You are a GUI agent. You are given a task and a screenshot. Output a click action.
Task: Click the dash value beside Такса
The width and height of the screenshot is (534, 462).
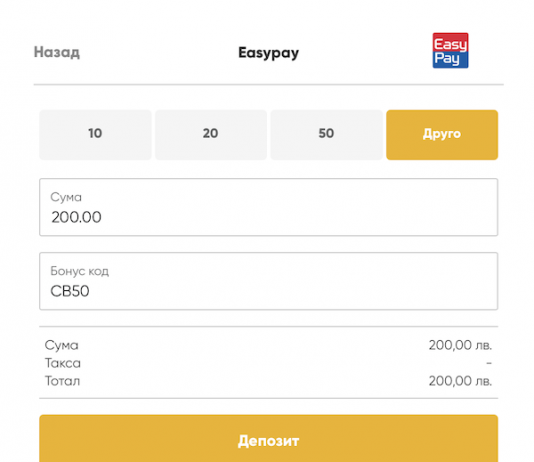click(x=489, y=363)
